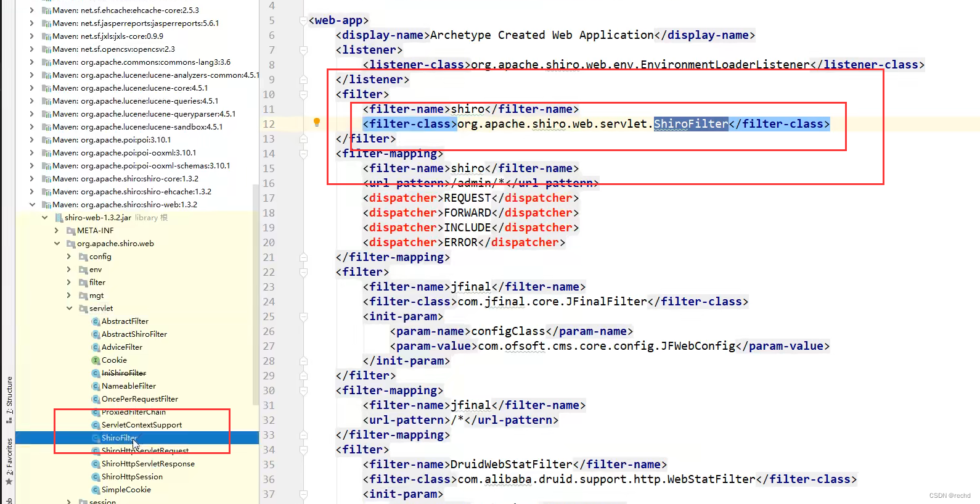Image resolution: width=980 pixels, height=504 pixels.
Task: Select ShiroFilter in the project tree
Action: [137, 438]
